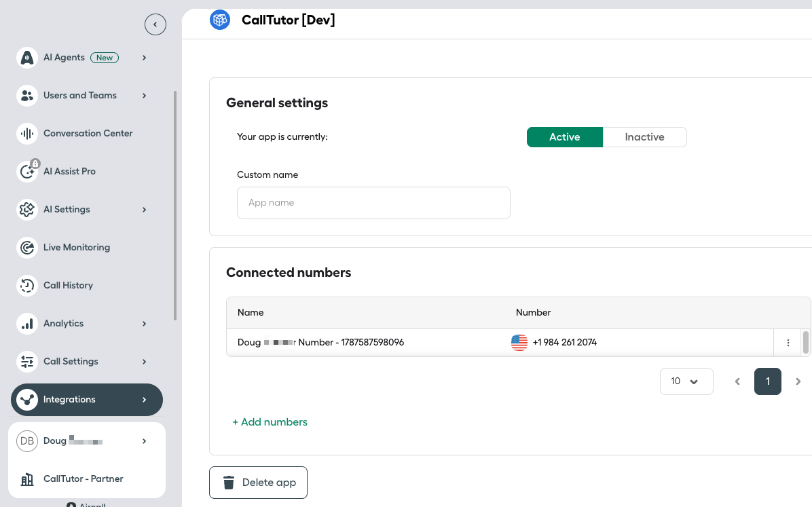Click the Name column header
This screenshot has width=812, height=507.
coord(251,313)
